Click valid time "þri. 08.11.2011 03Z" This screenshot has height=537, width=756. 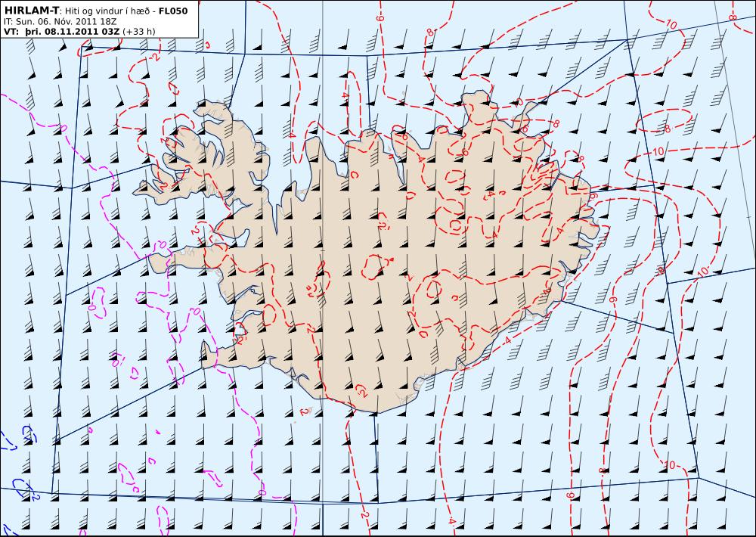[x=72, y=31]
